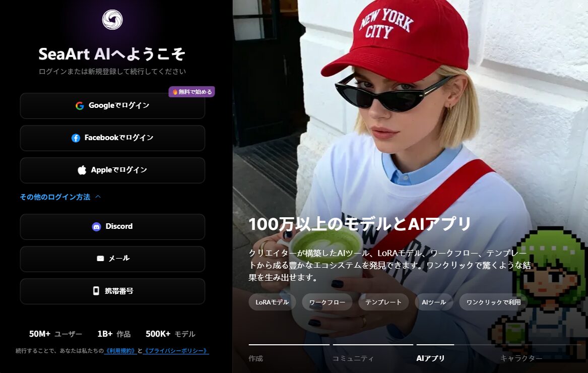Image resolution: width=588 pixels, height=373 pixels.
Task: Switch to the キャラクター tab
Action: click(x=521, y=358)
